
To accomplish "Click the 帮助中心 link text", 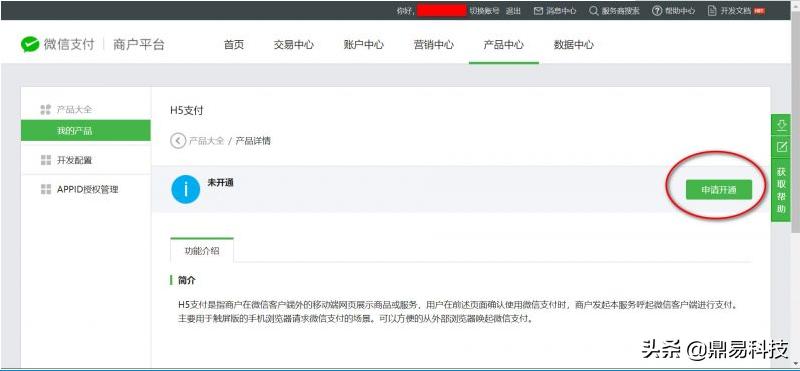I will tap(680, 11).
